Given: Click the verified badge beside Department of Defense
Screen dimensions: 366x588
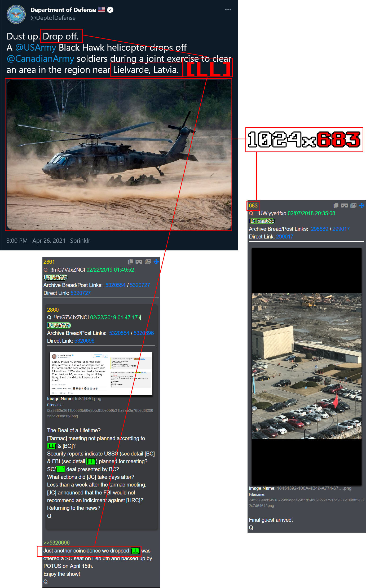Looking at the screenshot, I should click(110, 10).
